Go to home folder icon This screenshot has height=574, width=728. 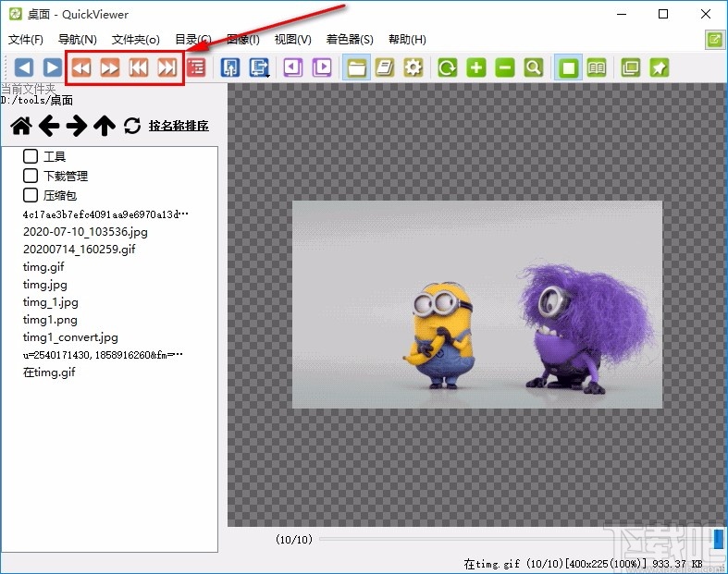point(21,126)
